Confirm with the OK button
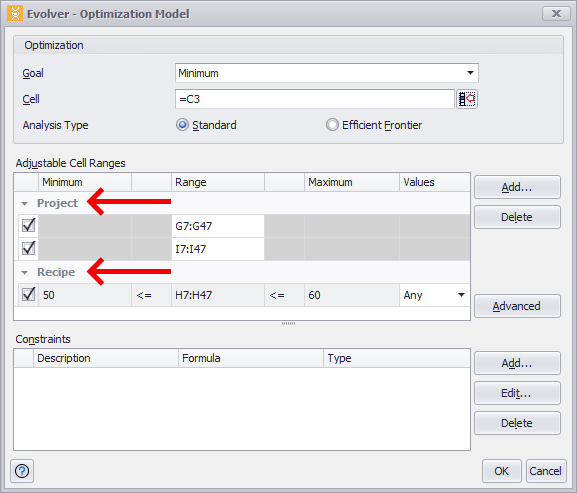The width and height of the screenshot is (577, 493). pyautogui.click(x=502, y=471)
